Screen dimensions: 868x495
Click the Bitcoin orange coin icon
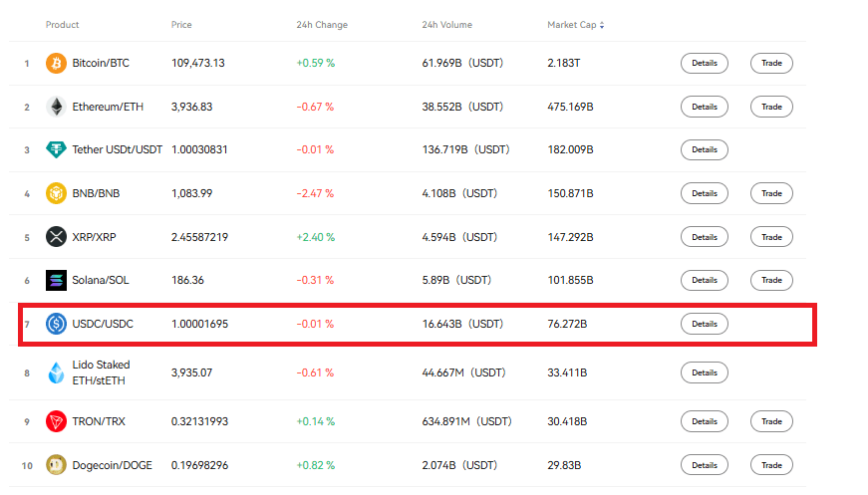pos(56,63)
